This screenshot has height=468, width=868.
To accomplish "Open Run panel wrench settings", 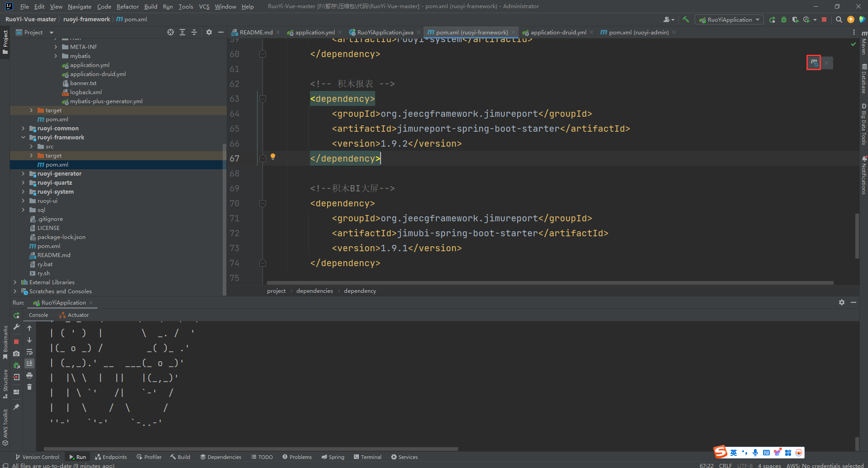I will 16,327.
